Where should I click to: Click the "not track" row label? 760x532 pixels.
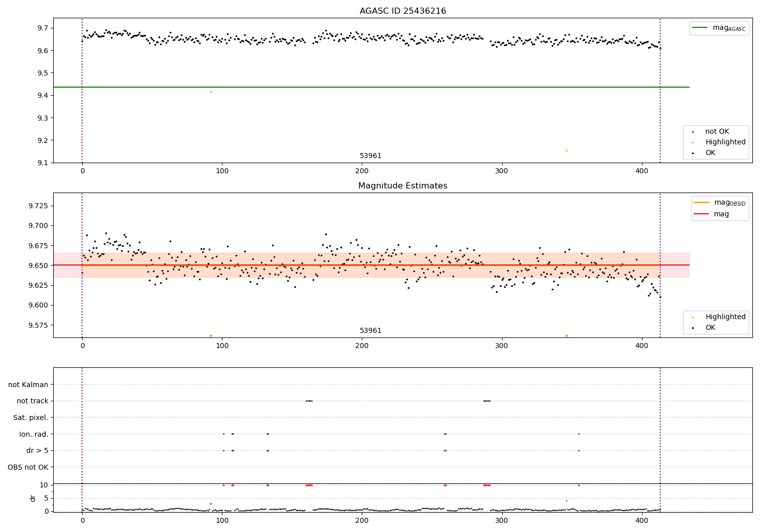point(32,401)
